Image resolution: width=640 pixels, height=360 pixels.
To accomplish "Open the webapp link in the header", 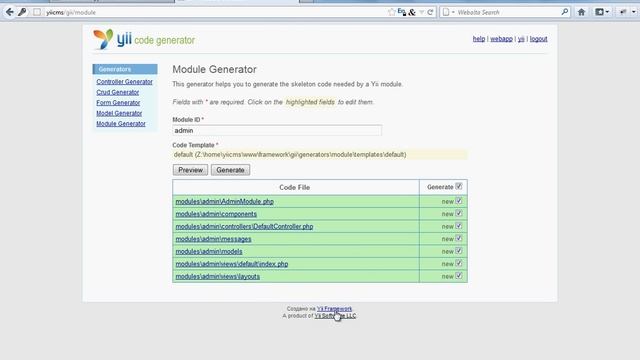I will pyautogui.click(x=501, y=39).
